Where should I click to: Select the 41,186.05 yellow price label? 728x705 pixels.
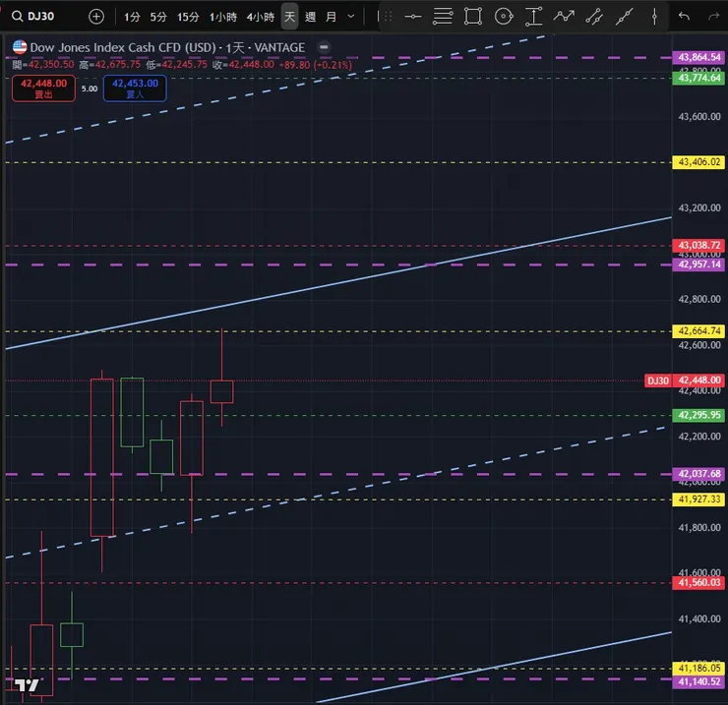[x=698, y=669]
